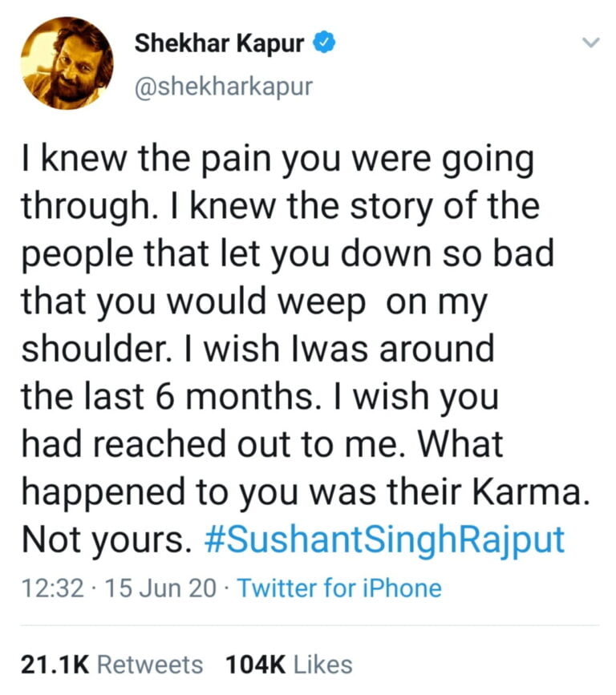The width and height of the screenshot is (616, 695).
Task: Open the Twitter for iPhone source link
Action: (340, 589)
